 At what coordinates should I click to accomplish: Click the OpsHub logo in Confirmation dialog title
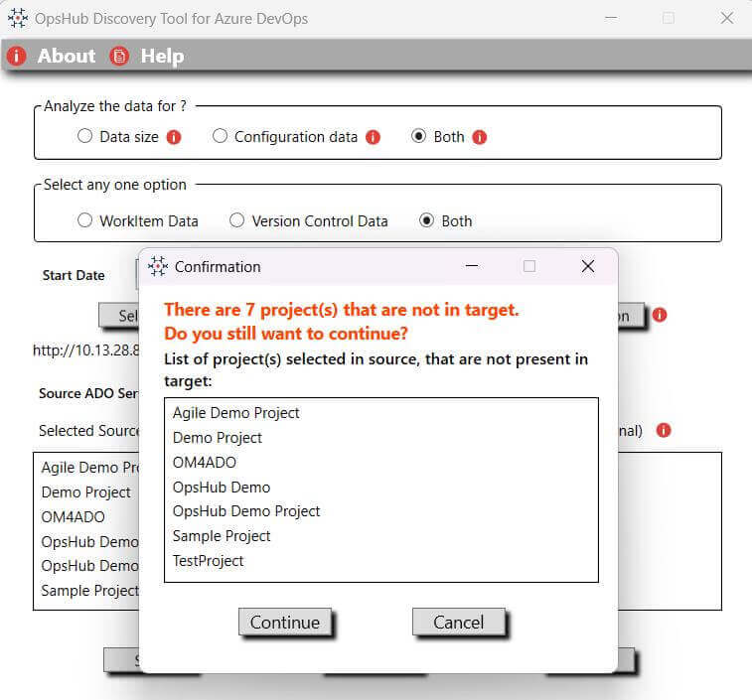pyautogui.click(x=158, y=266)
